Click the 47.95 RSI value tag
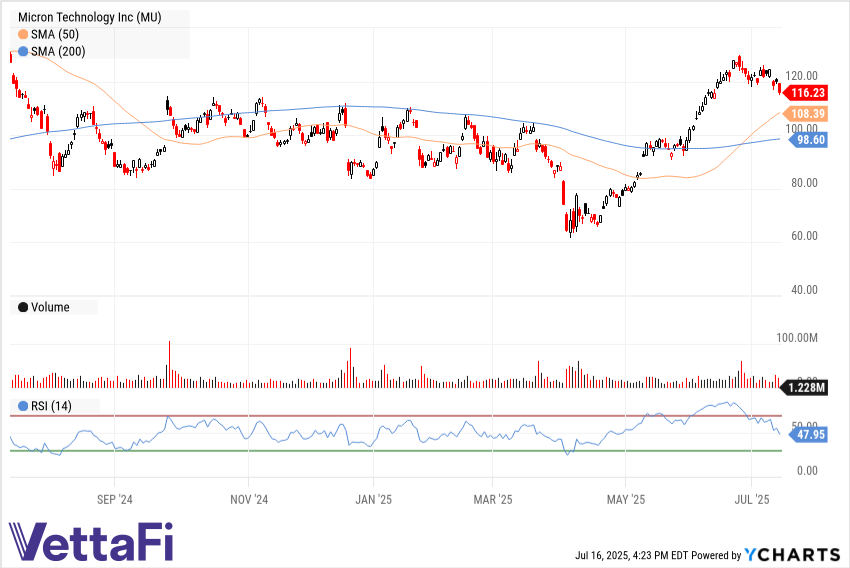Viewport: 850px width, 568px height. point(808,435)
